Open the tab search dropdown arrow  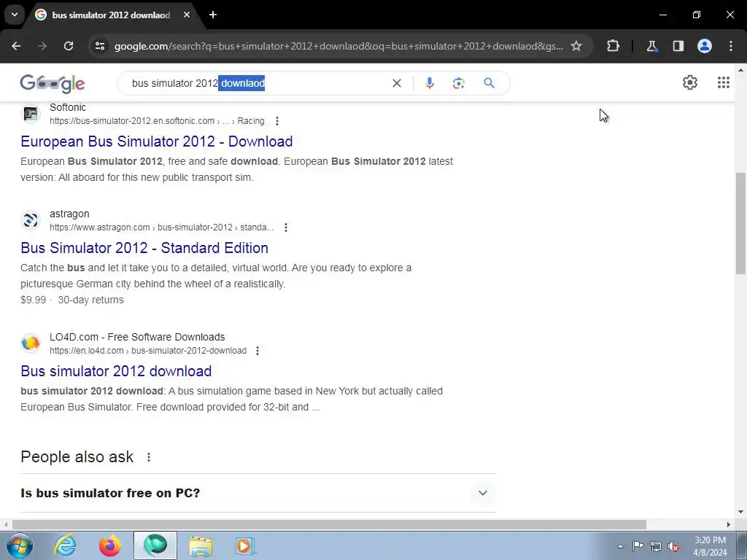(x=15, y=15)
